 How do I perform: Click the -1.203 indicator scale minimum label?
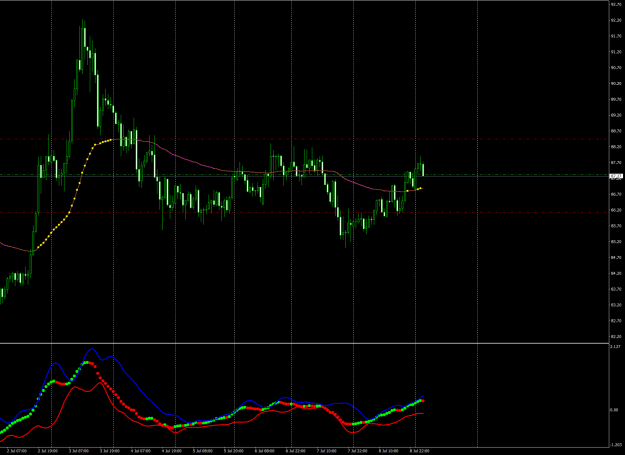[616, 445]
